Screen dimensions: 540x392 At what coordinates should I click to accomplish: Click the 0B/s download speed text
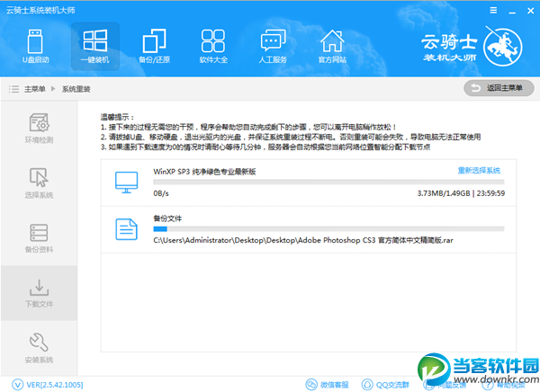pyautogui.click(x=161, y=193)
